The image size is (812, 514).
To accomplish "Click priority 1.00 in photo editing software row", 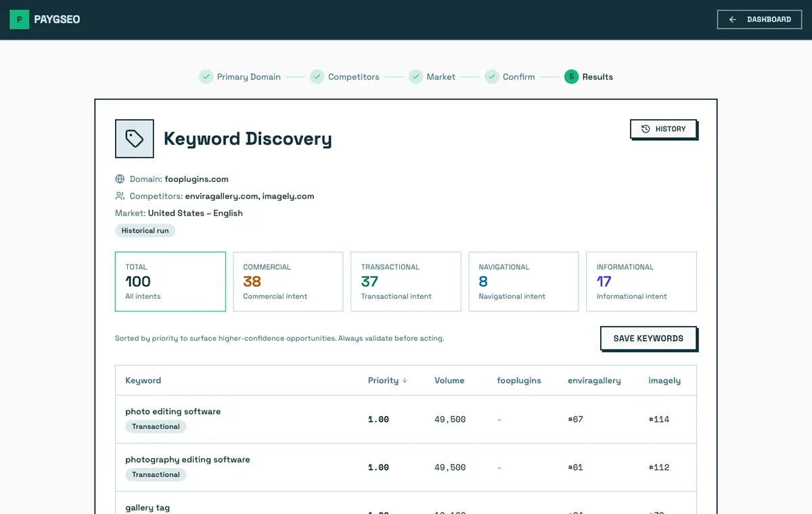I will point(378,419).
